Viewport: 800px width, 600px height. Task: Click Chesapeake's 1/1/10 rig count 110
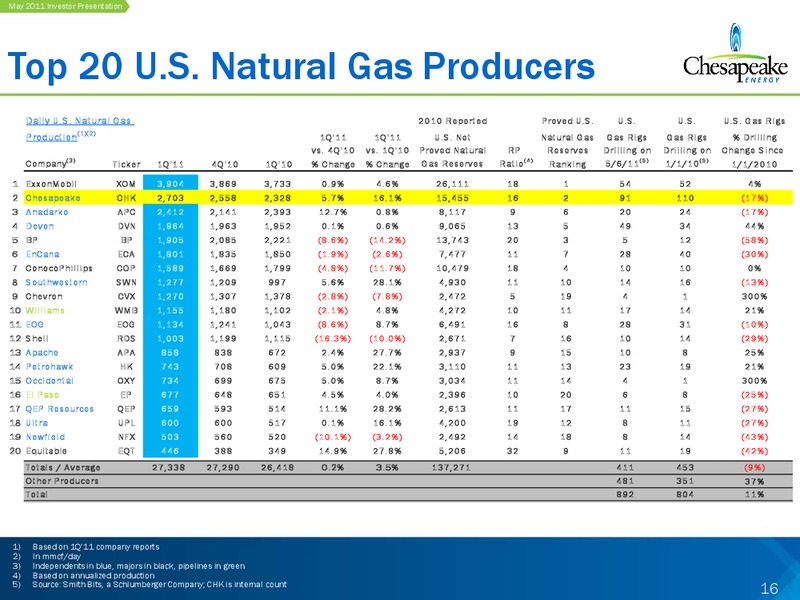pyautogui.click(x=685, y=198)
